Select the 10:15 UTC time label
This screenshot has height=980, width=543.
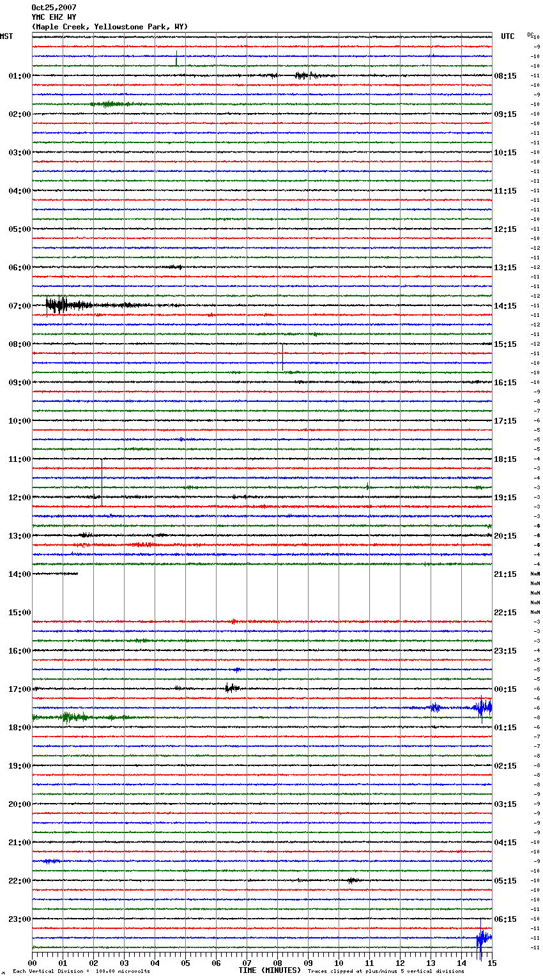tap(505, 153)
